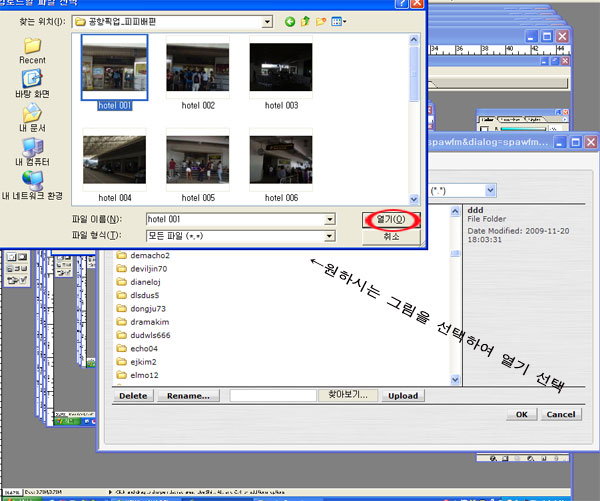
Task: Select the hotel 005 thumbnail
Action: click(196, 162)
